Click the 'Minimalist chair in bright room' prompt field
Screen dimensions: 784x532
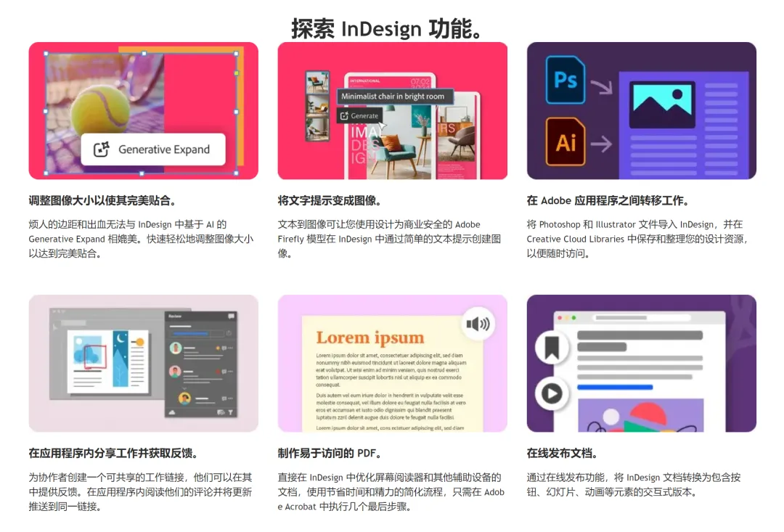[x=394, y=96]
